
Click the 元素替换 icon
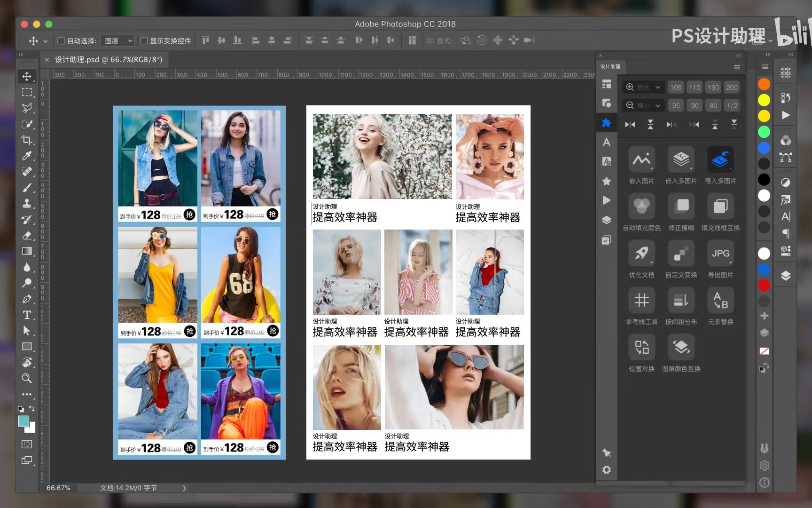[x=720, y=301]
